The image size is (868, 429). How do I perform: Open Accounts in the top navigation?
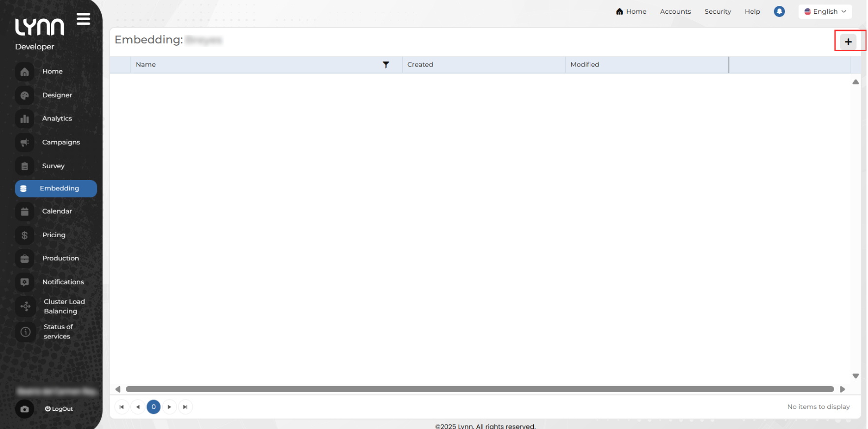coord(675,11)
